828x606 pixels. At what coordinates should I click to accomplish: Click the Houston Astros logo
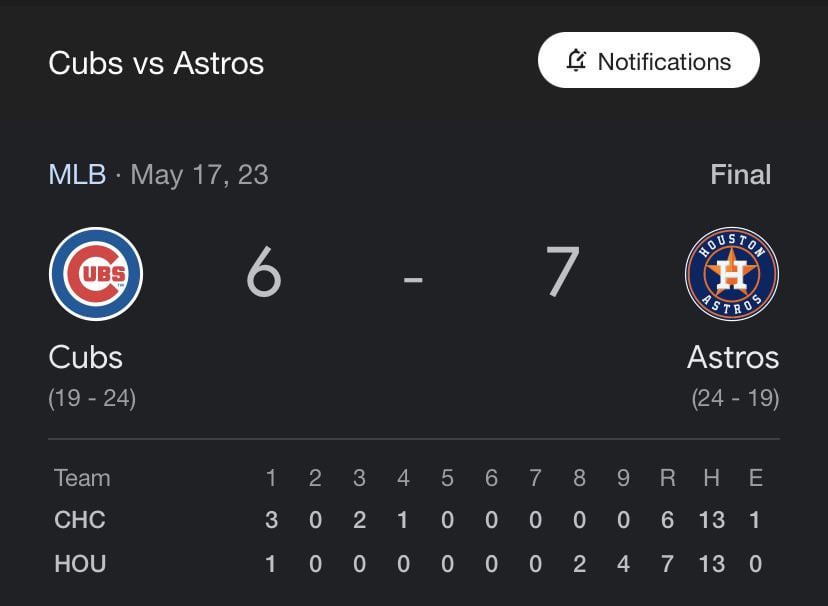click(732, 274)
